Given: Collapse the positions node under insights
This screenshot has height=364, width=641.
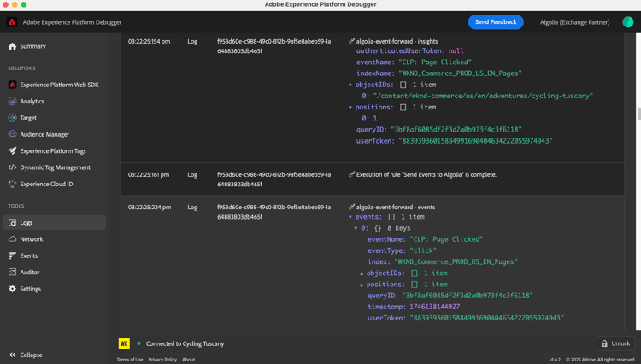Looking at the screenshot, I should click(350, 108).
